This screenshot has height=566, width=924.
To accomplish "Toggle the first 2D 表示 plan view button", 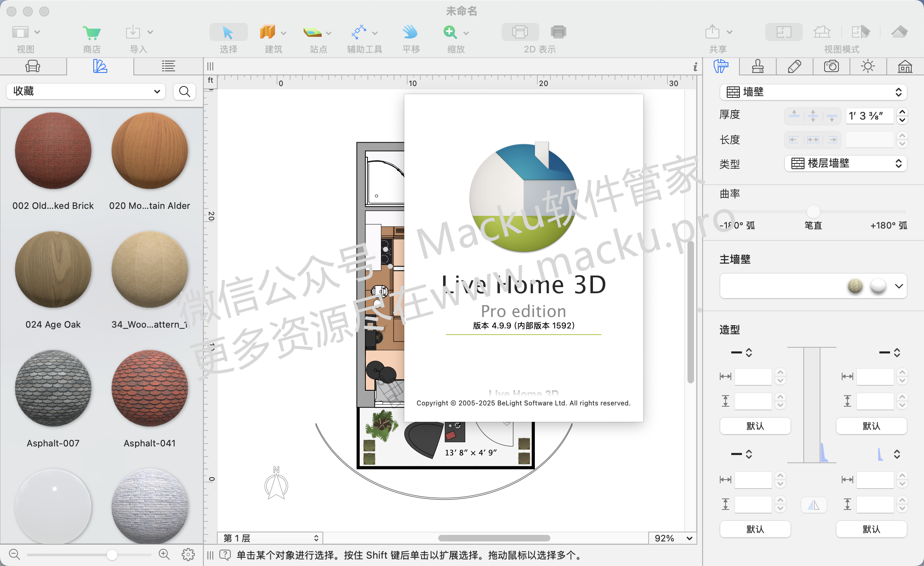I will point(520,32).
